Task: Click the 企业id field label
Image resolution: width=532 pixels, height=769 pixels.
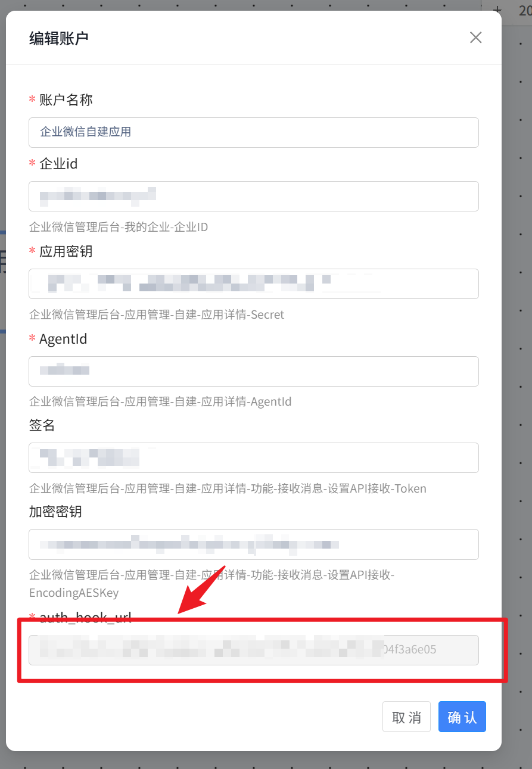Action: pos(58,163)
